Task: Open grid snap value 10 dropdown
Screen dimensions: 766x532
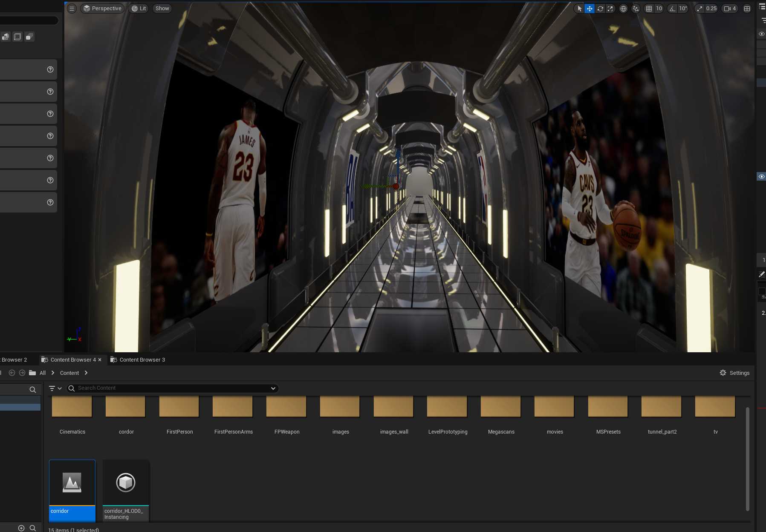Action: point(659,9)
